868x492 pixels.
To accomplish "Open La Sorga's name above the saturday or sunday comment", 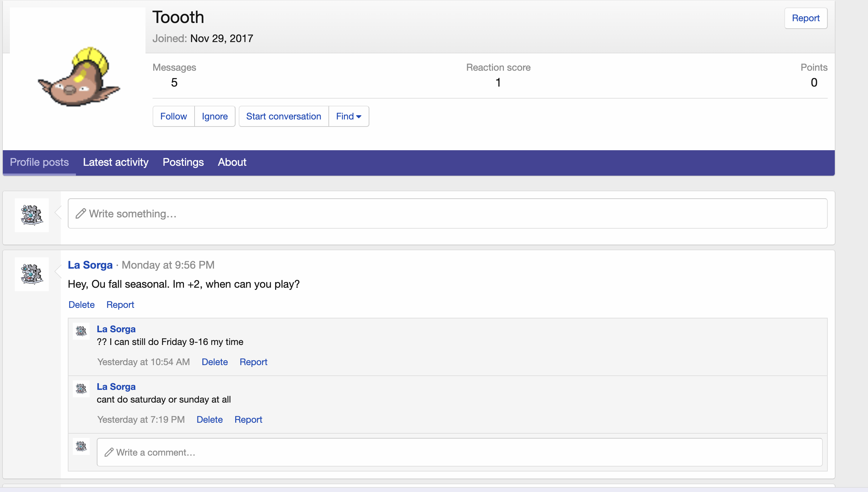I will tap(116, 387).
